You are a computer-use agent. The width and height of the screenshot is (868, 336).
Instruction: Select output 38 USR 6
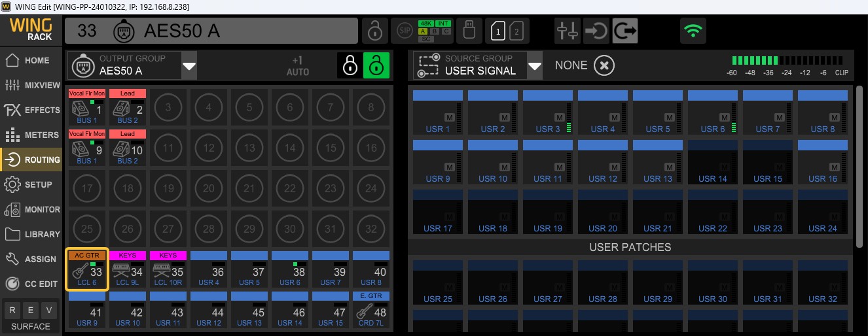pyautogui.click(x=290, y=269)
